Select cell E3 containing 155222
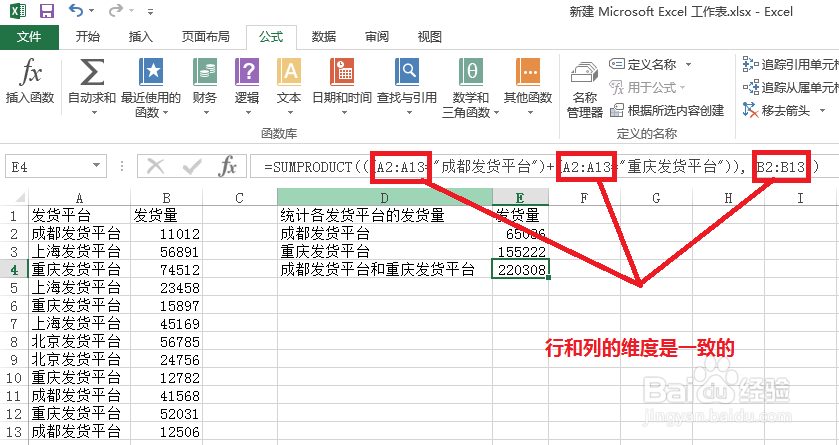The height and width of the screenshot is (445, 839). pyautogui.click(x=520, y=251)
